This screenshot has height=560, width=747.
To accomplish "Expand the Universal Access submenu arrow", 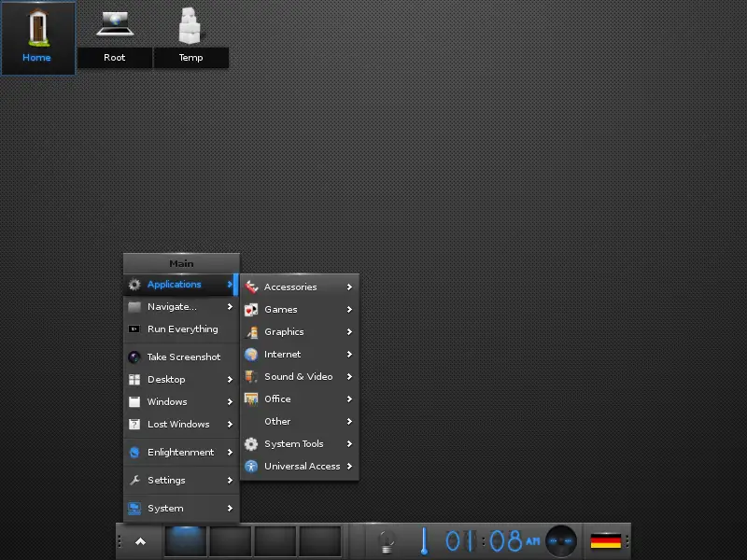I will 349,466.
